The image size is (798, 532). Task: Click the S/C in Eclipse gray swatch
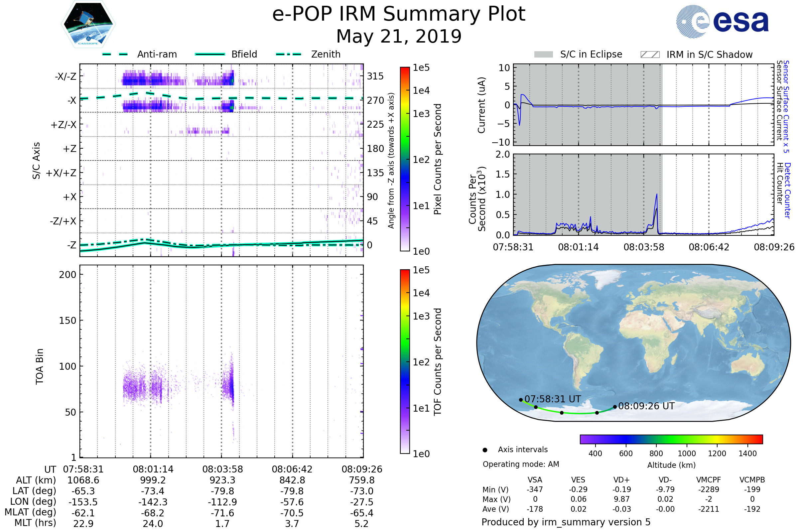(x=543, y=55)
